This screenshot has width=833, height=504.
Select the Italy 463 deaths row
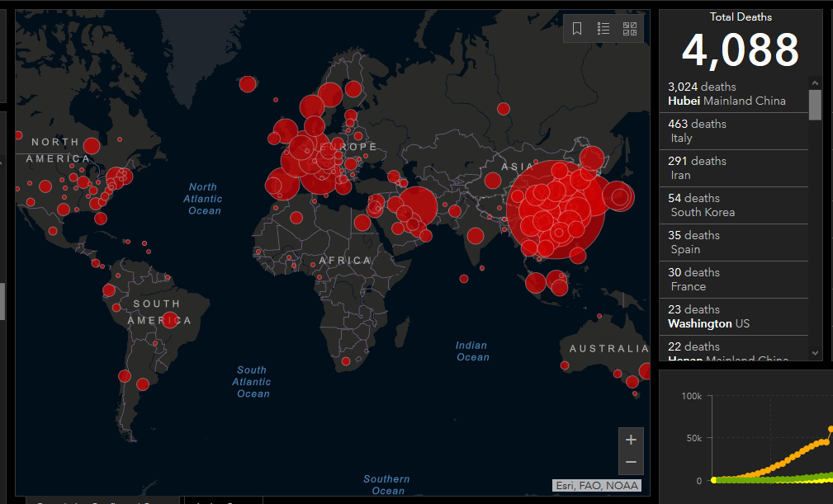pyautogui.click(x=734, y=131)
